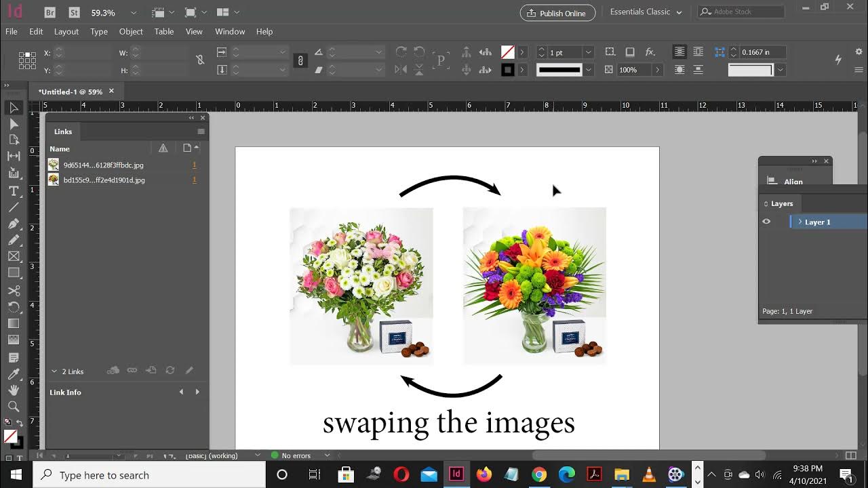Select the Type tool
This screenshot has width=868, height=488.
click(14, 190)
